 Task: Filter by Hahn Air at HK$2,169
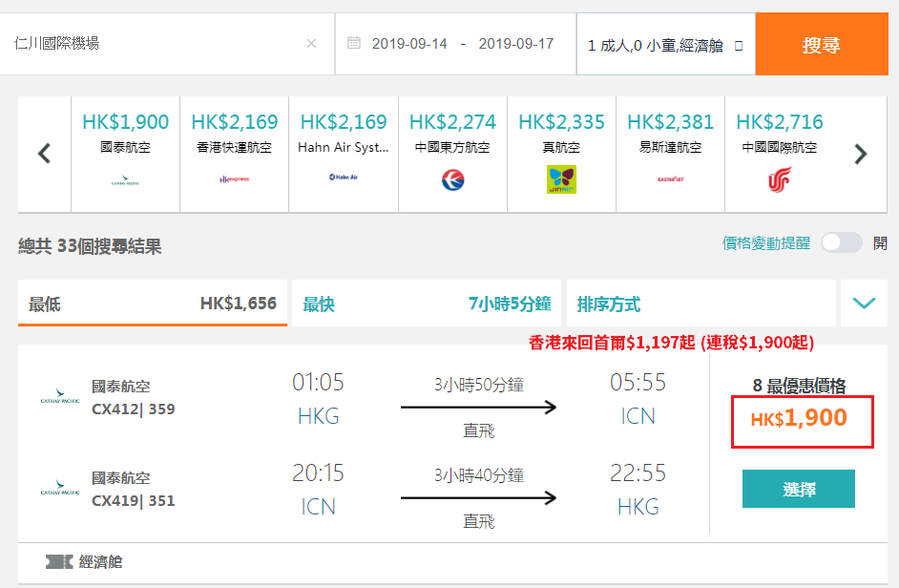pos(344,154)
